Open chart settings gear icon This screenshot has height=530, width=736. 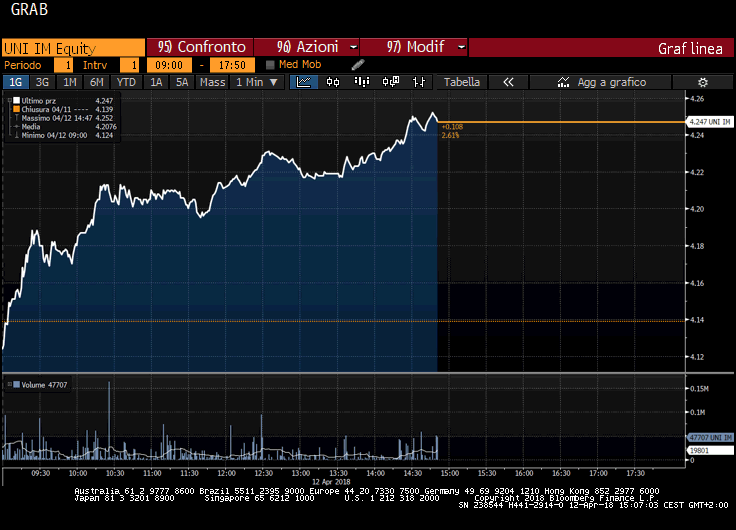[703, 83]
